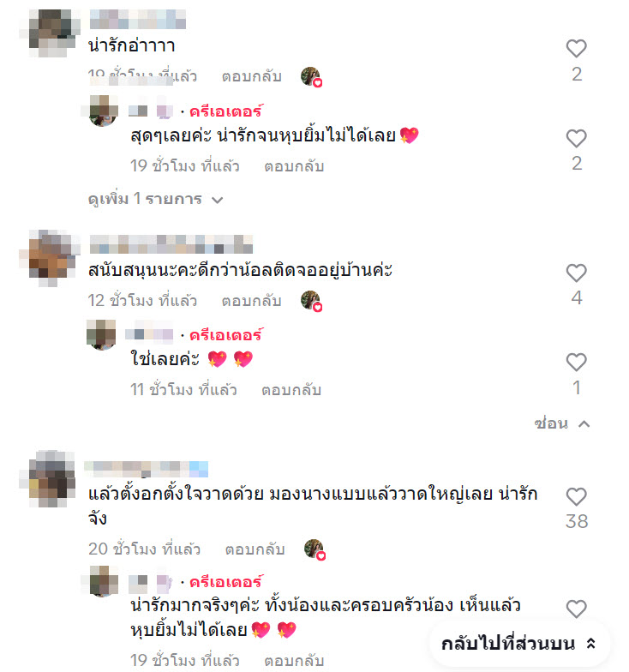Collapse replies with "ซ่อน"
The height and width of the screenshot is (672, 629).
pos(562,423)
